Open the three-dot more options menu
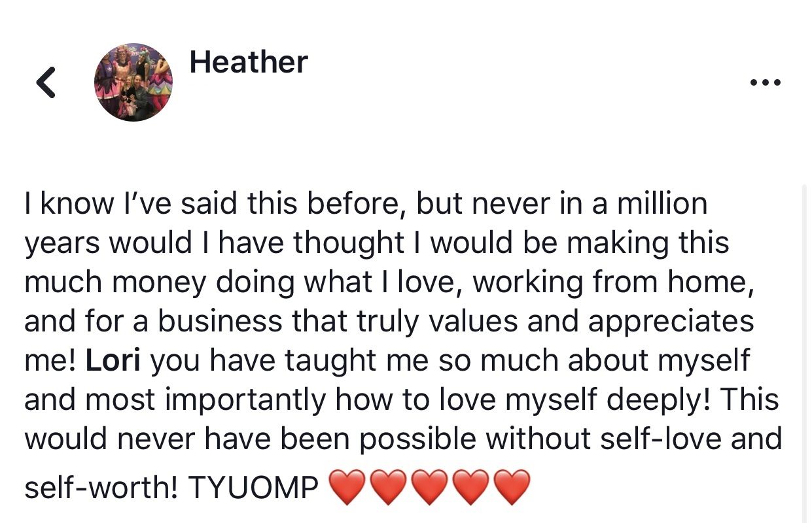The image size is (812, 523). [x=766, y=83]
